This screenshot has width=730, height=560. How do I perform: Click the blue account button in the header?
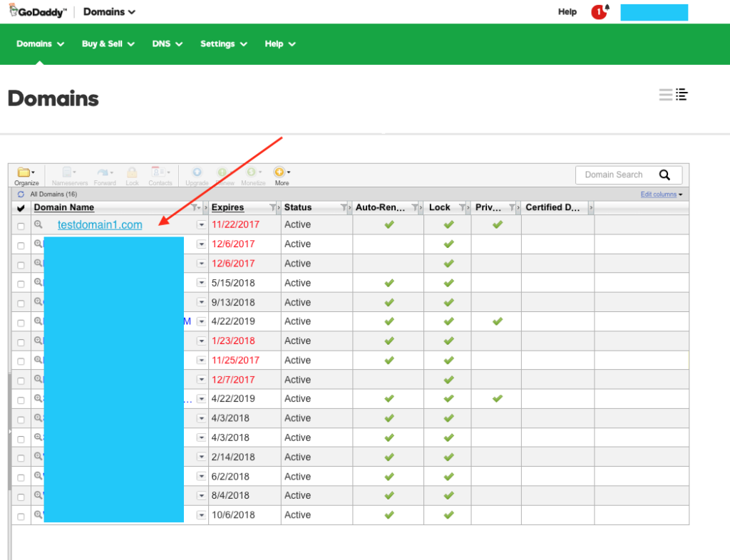(x=654, y=12)
